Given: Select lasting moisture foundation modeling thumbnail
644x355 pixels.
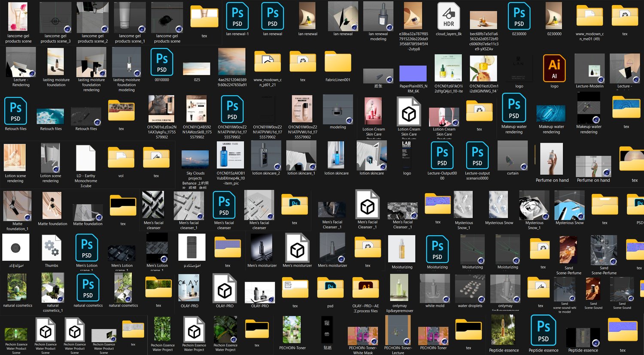Looking at the screenshot, I should click(127, 62).
